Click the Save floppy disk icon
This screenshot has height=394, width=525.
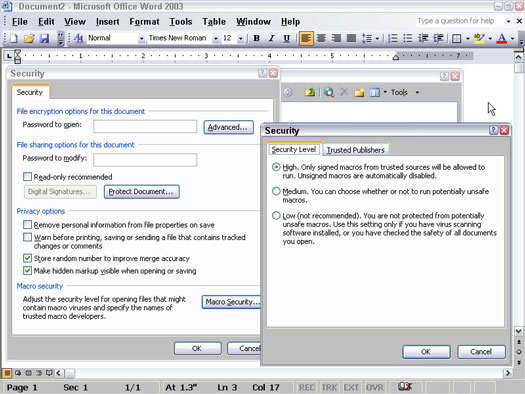coord(44,38)
